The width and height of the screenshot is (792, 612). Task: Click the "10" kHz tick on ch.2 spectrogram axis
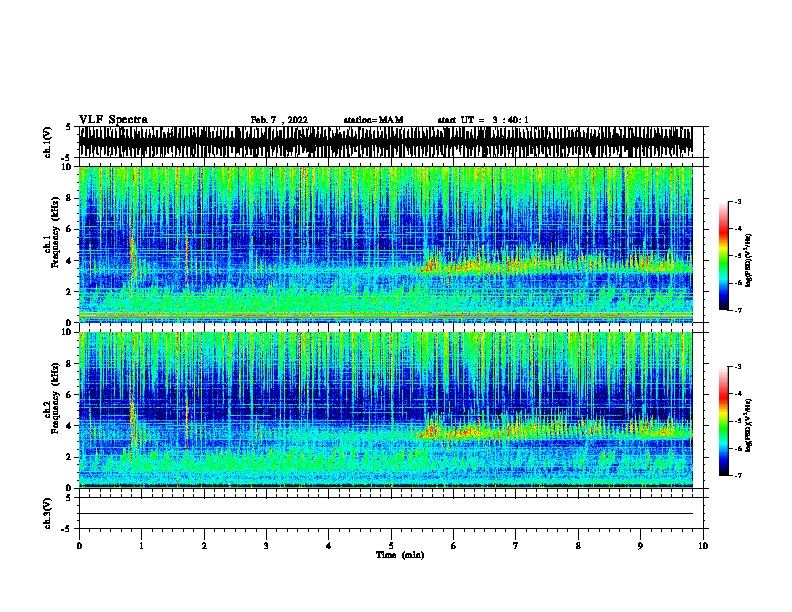pos(67,332)
